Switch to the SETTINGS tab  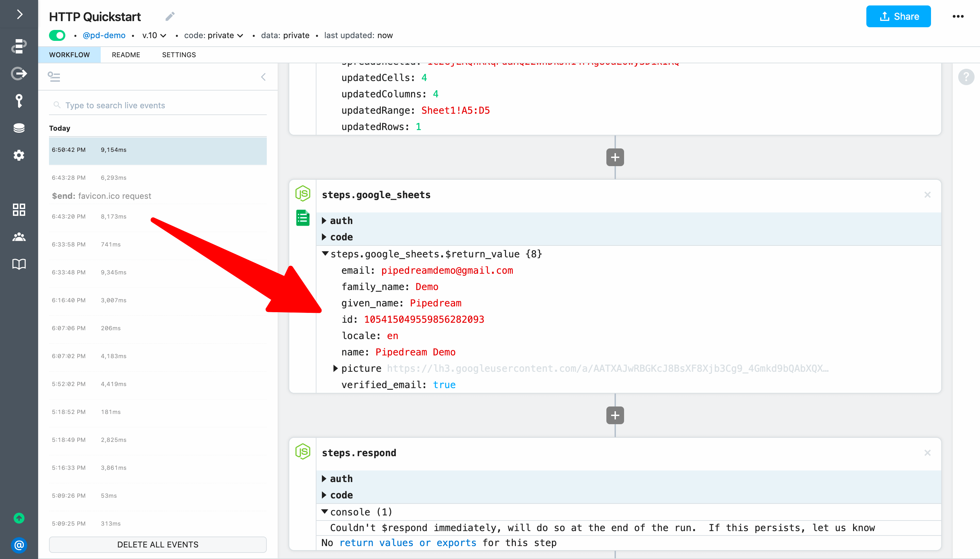[179, 55]
